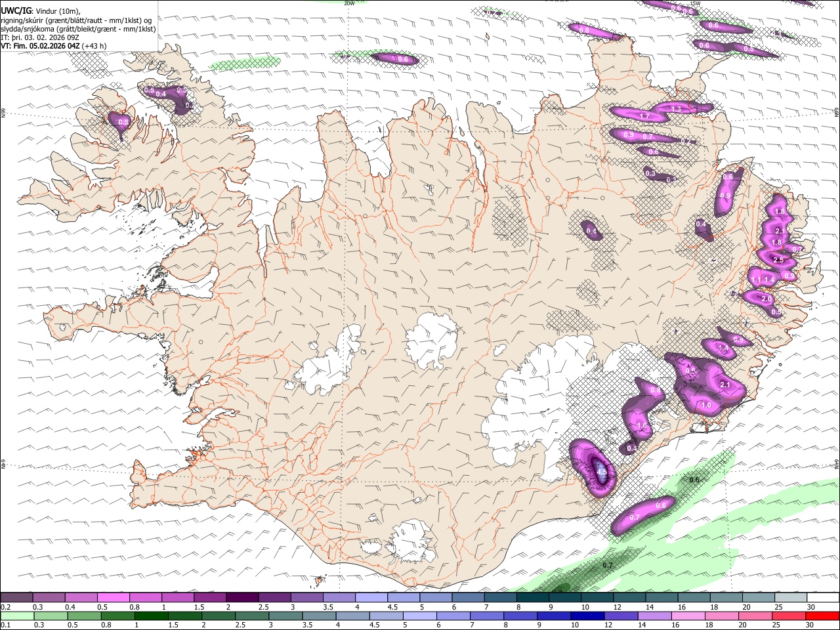Click the slate blue 6 snow legend swatch
This screenshot has width=840, height=630.
coord(469,598)
